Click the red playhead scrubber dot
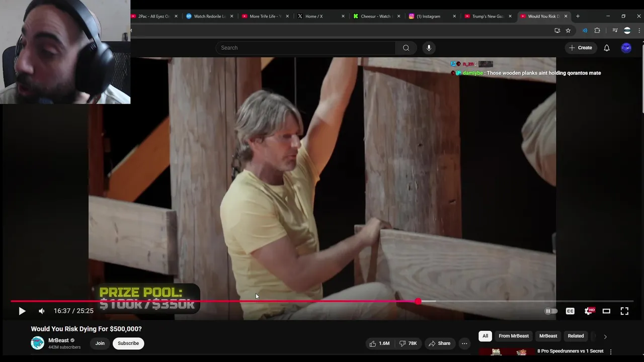The image size is (644, 362). [x=418, y=301]
